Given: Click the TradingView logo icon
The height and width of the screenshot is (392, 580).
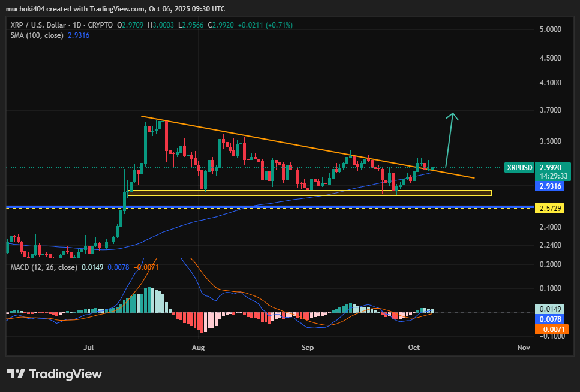Looking at the screenshot, I should (16, 374).
